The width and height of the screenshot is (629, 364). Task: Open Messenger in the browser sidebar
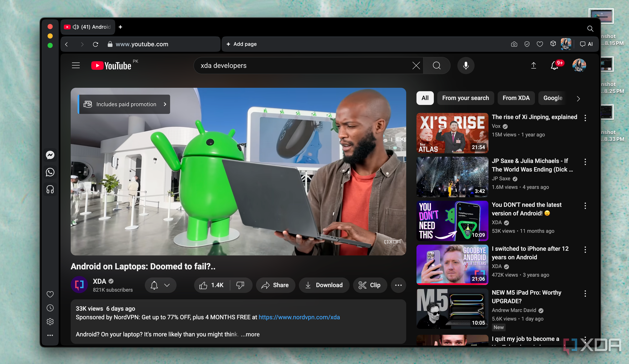pos(50,155)
